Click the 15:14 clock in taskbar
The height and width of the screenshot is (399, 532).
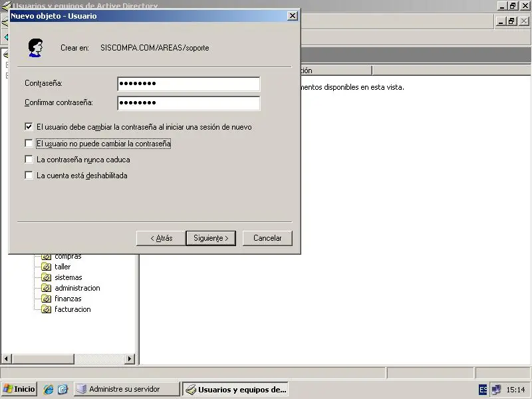515,390
